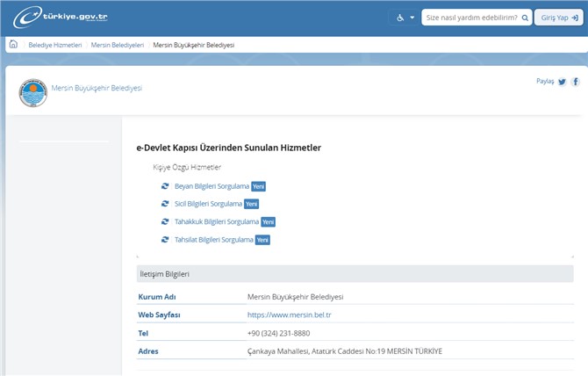Open the Mersin Belediyeleri breadcrumb

coord(117,45)
